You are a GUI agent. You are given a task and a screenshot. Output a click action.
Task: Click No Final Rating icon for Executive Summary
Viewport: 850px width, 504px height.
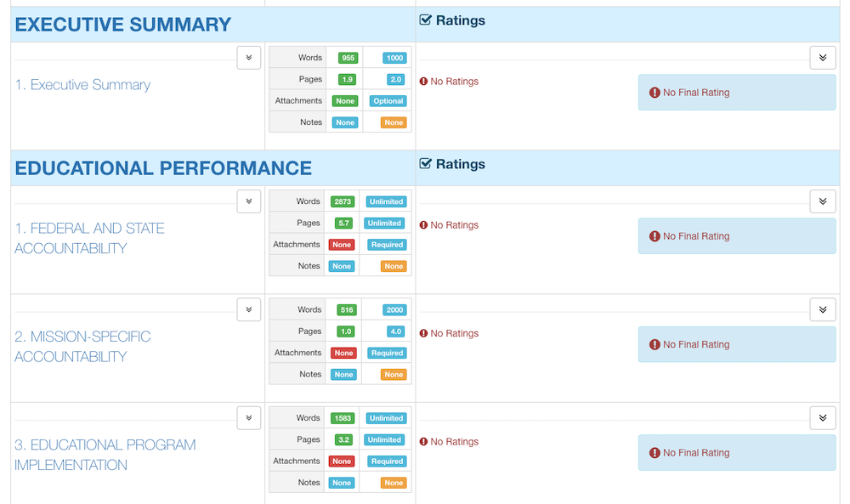point(654,93)
